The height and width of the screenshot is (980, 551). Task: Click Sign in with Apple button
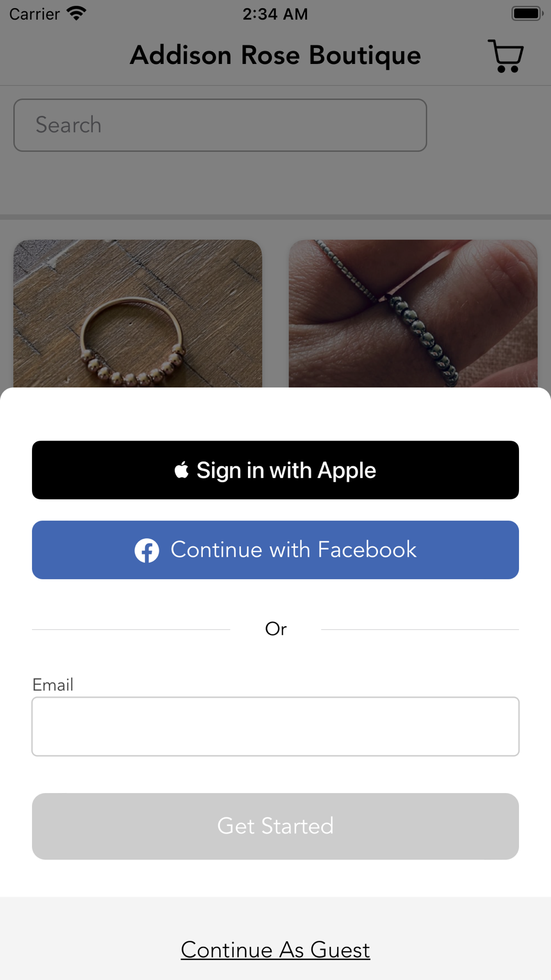tap(275, 470)
